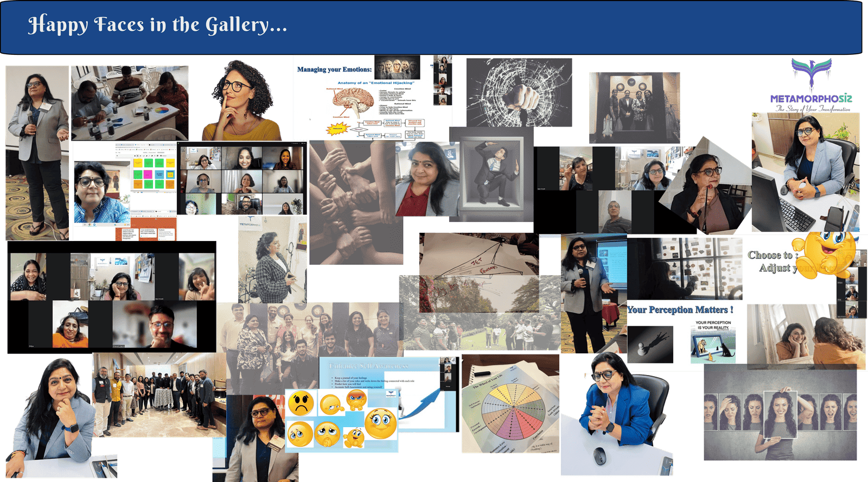
Task: Click the chess pawn shadow picture
Action: click(650, 344)
